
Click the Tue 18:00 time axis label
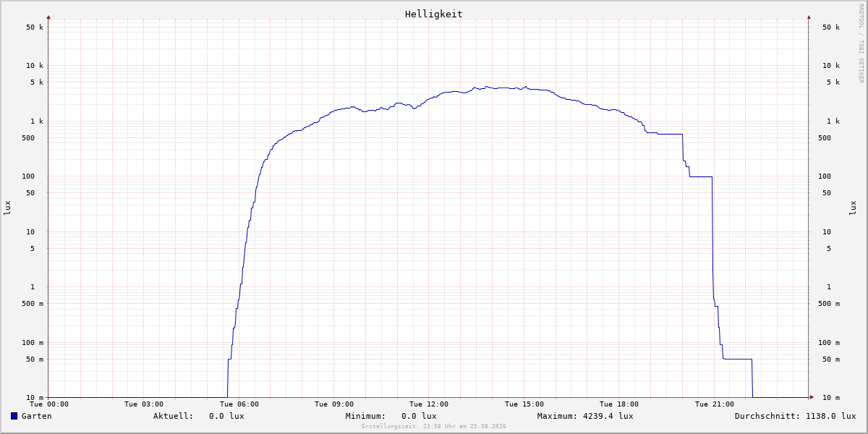point(619,404)
